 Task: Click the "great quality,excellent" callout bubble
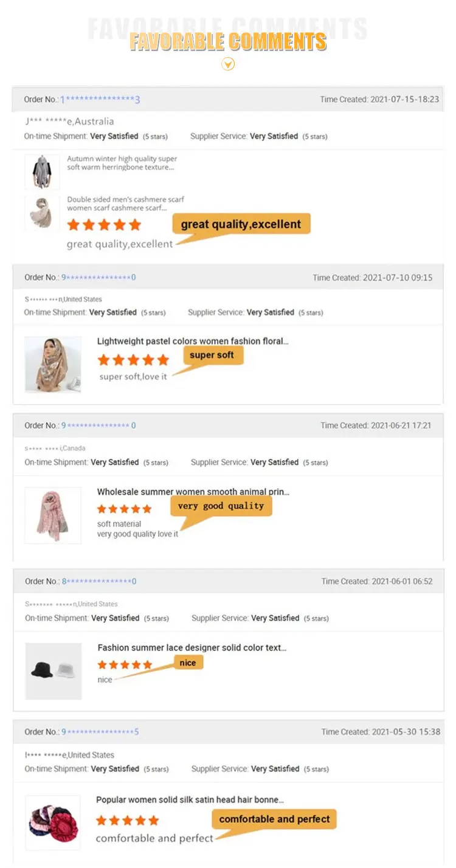[241, 224]
